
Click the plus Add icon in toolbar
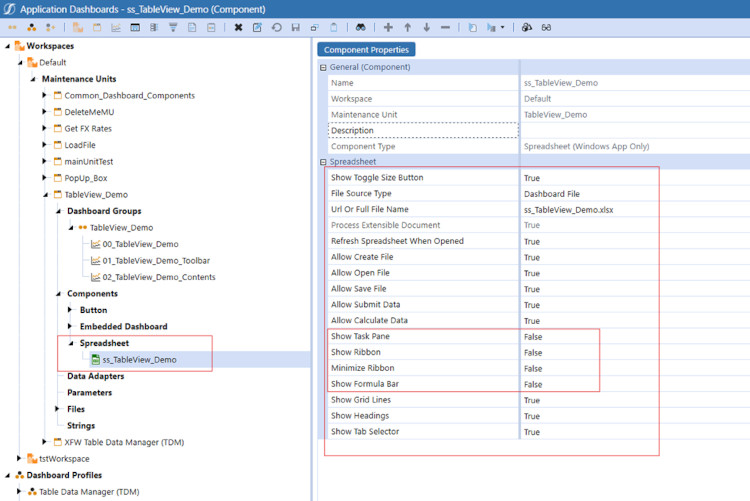pyautogui.click(x=388, y=27)
